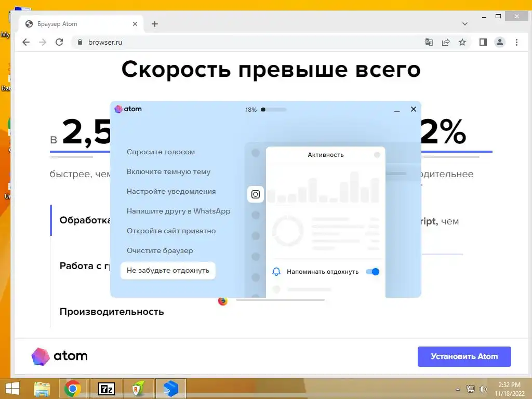This screenshot has height=399, width=532.
Task: Click the Firefox logo under installer
Action: [222, 301]
